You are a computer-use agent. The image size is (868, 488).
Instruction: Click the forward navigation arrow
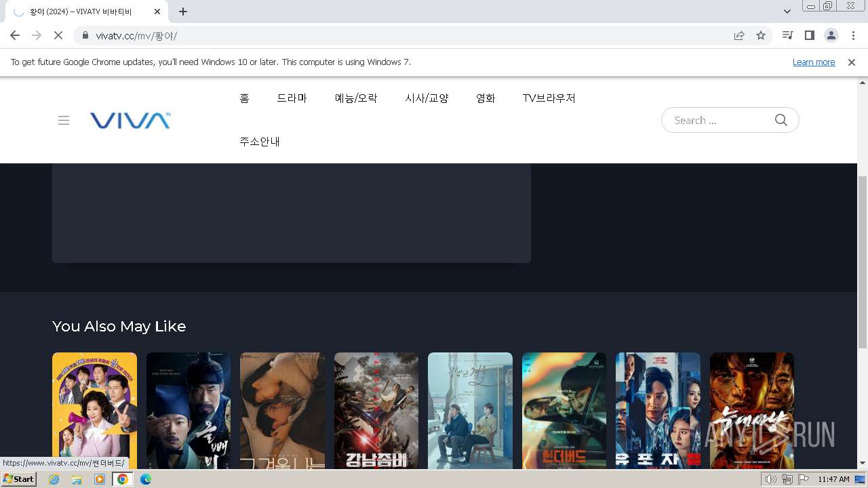click(x=37, y=35)
